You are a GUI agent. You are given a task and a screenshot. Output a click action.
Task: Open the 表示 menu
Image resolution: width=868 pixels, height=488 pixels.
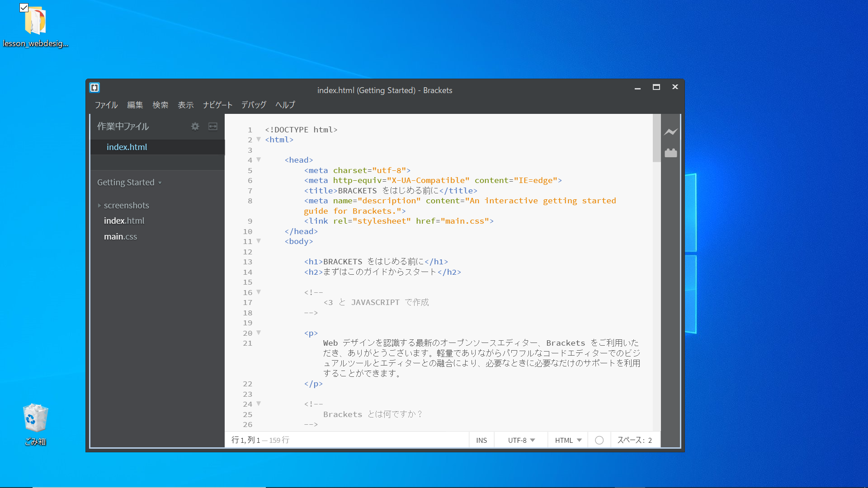(185, 105)
